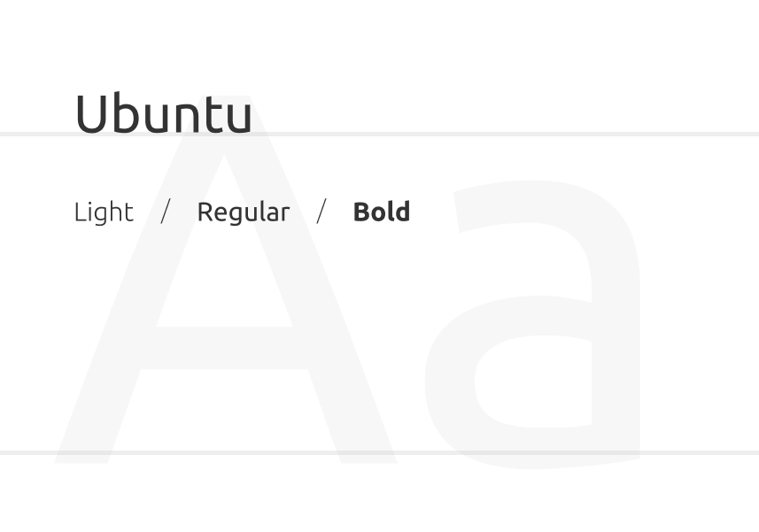759x532 pixels.
Task: Click the lower horizontal baseline guideline
Action: [379, 452]
